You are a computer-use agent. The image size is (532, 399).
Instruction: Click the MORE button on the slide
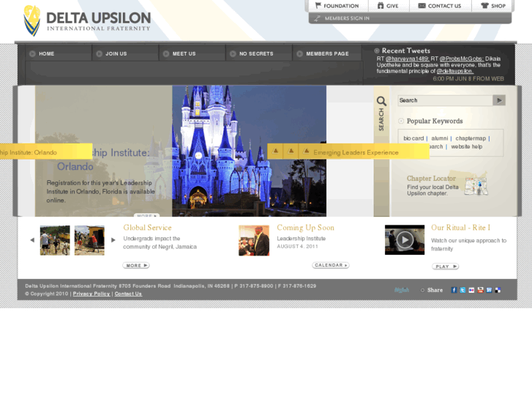(x=146, y=215)
